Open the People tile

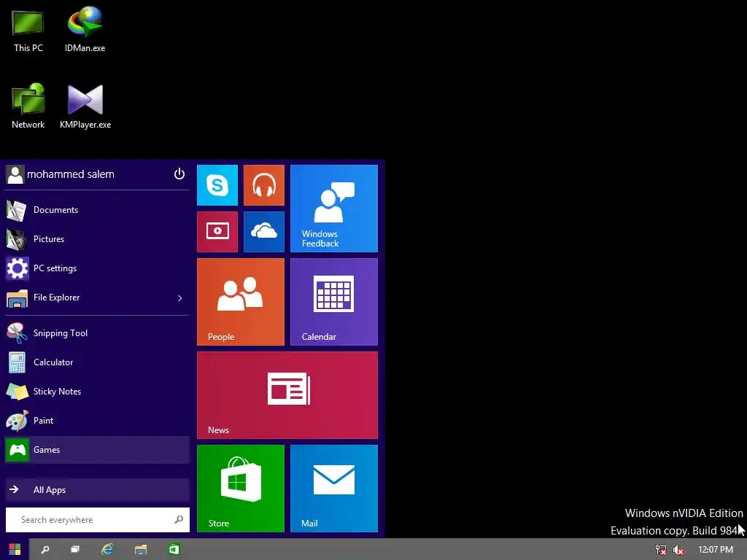(x=241, y=302)
